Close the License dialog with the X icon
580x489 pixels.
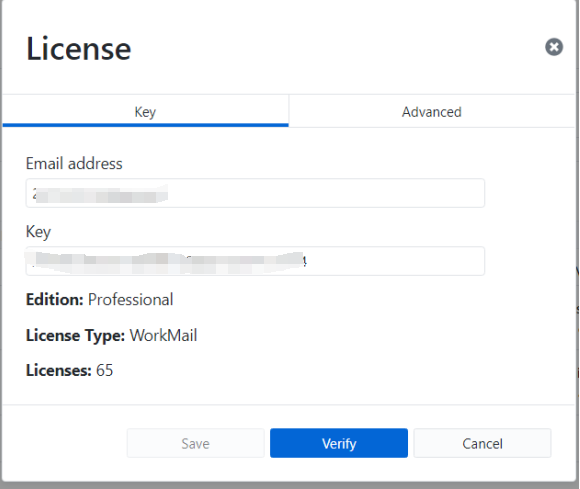(554, 47)
